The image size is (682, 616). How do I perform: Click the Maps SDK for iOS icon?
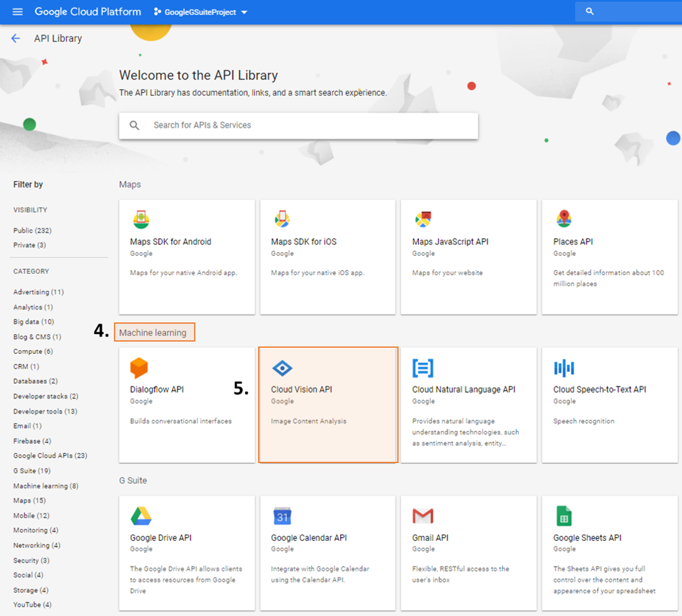(x=282, y=219)
